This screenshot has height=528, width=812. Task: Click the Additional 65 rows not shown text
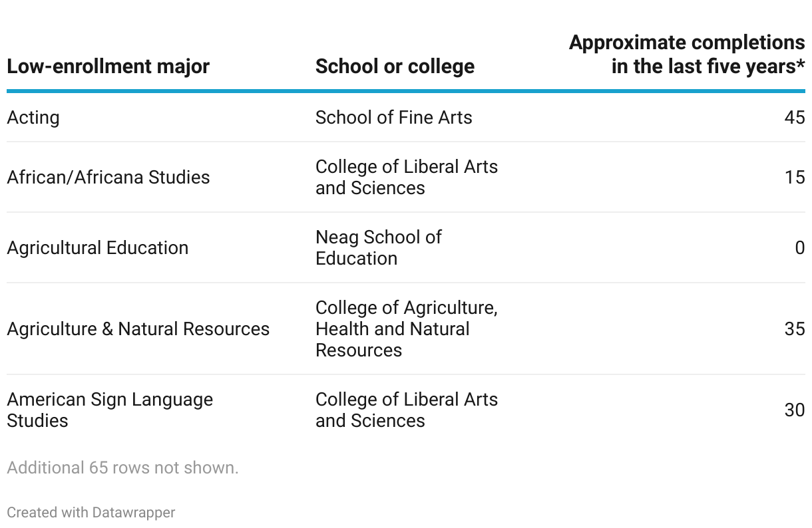[x=122, y=467]
